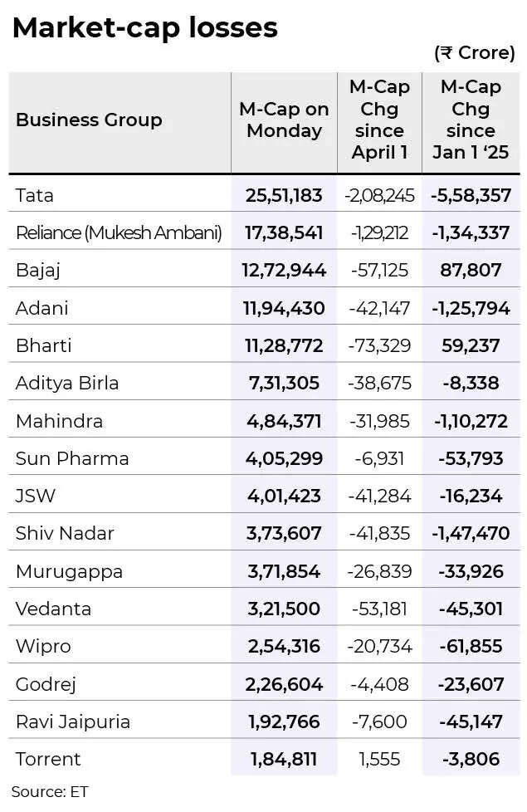Select JSW's April 1 change -41,284

(x=379, y=496)
